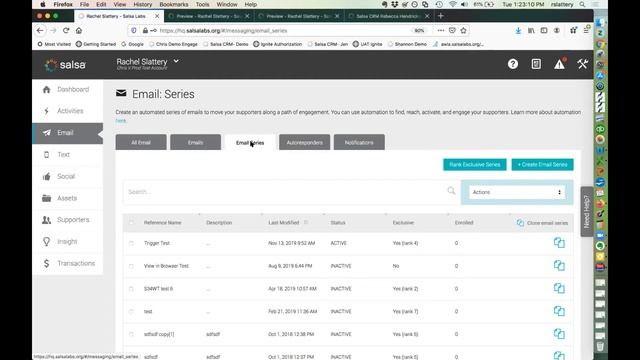Bookmark this page with star icon
This screenshot has height=360, width=640.
tap(463, 31)
